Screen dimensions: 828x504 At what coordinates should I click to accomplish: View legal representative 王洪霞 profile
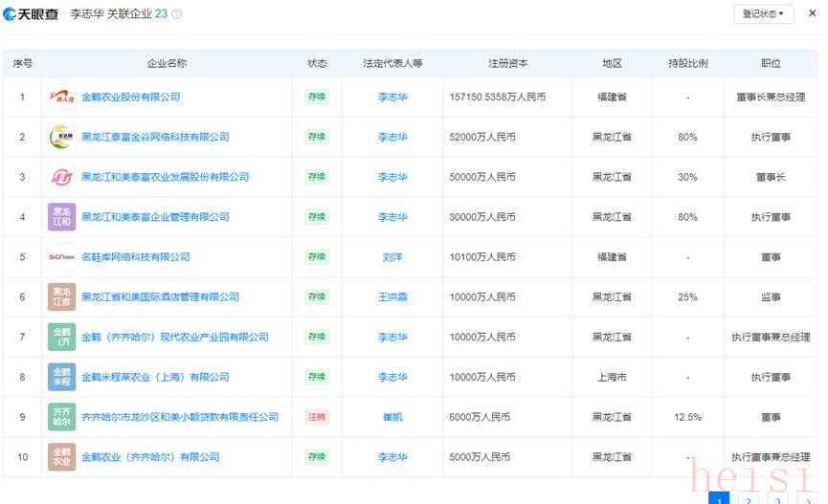[392, 297]
